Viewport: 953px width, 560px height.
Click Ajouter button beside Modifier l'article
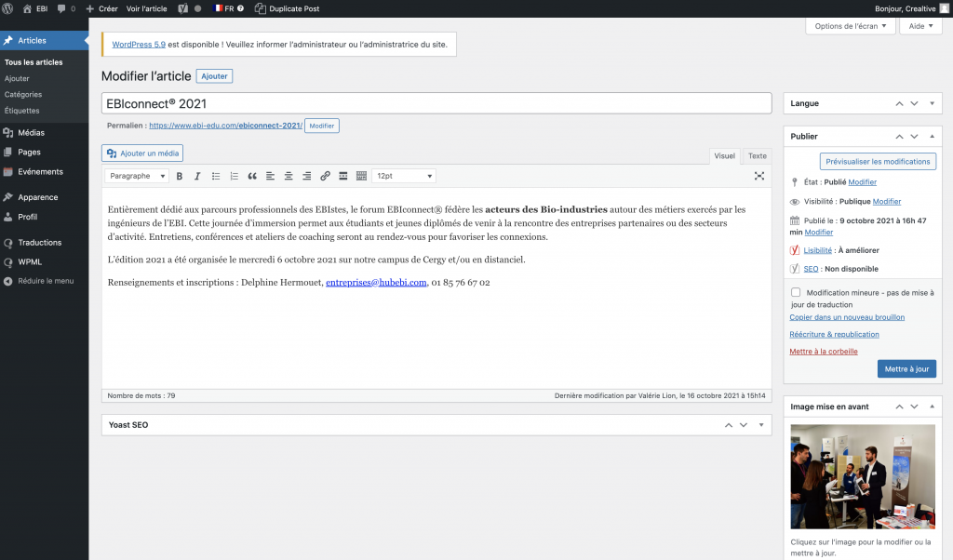point(215,76)
